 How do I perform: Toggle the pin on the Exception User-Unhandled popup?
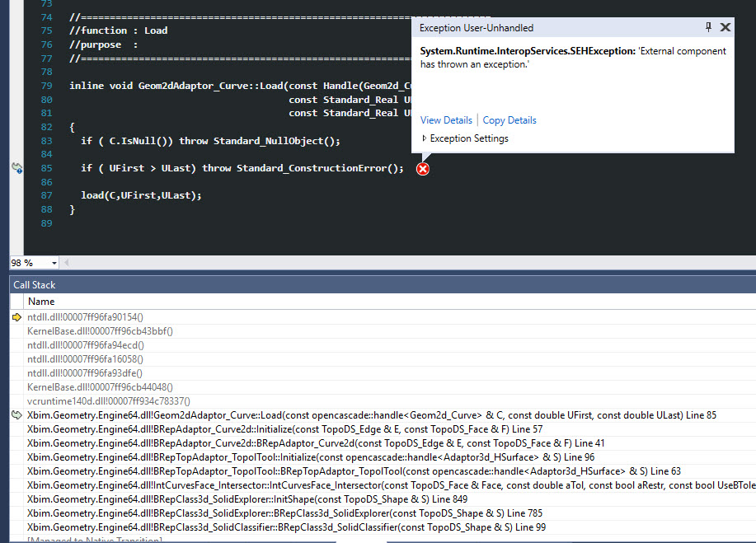[707, 27]
